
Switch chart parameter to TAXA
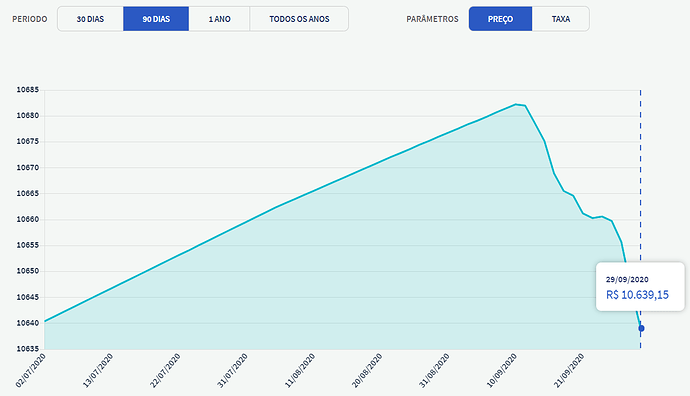tap(561, 19)
